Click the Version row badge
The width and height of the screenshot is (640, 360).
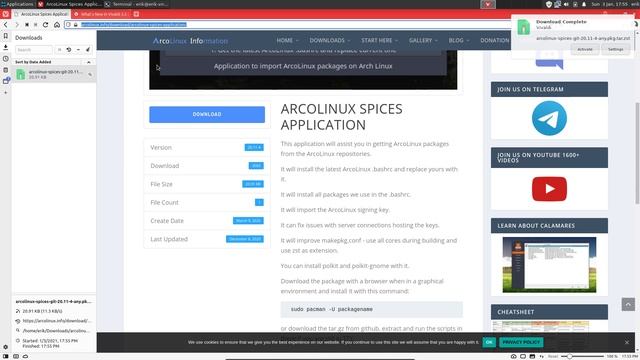coord(254,147)
